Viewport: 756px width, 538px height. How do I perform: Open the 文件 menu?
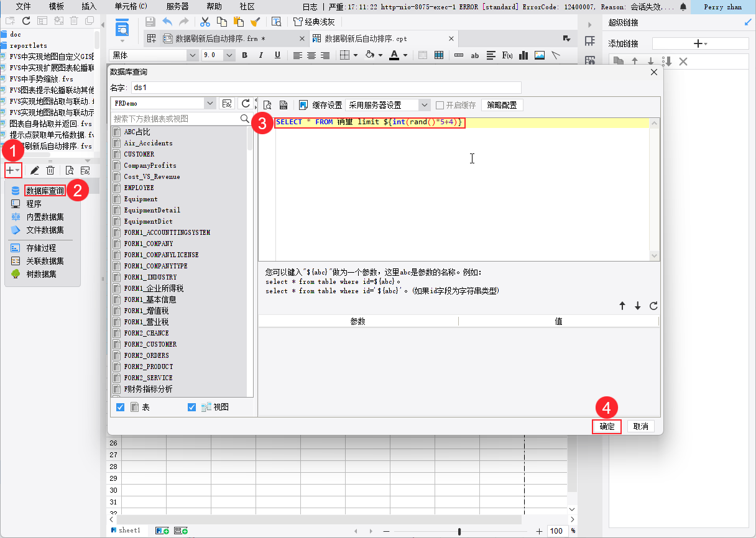tap(23, 6)
